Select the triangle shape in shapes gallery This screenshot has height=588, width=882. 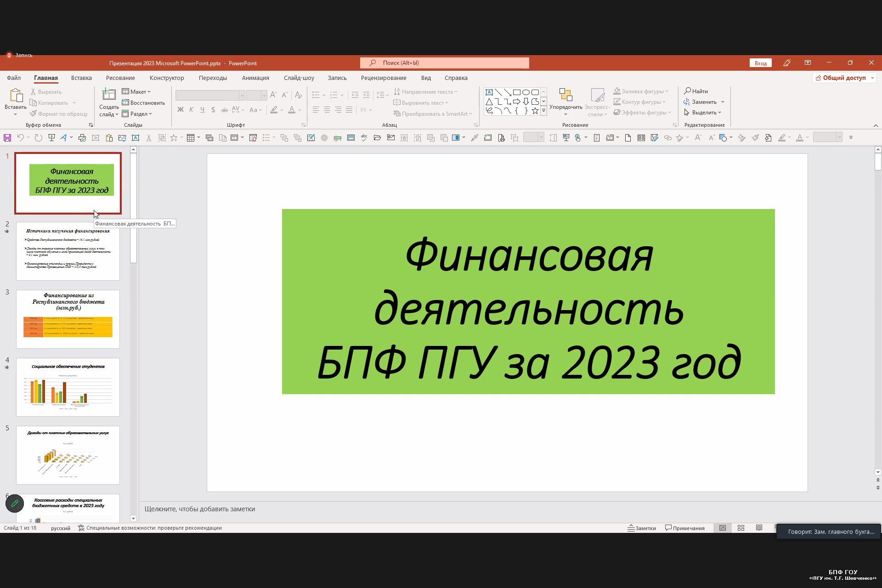click(489, 102)
